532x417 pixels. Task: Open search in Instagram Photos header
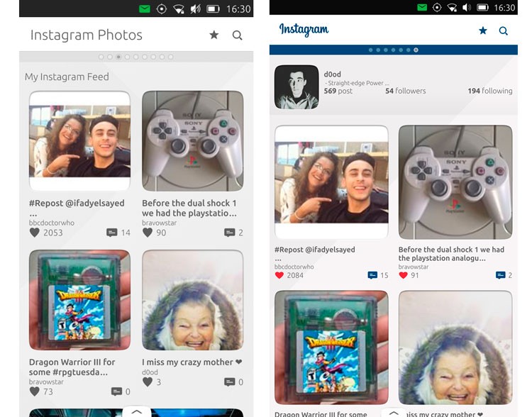pos(237,35)
